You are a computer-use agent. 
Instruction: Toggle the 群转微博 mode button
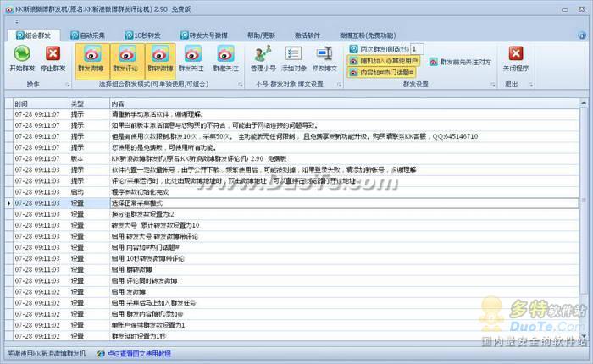click(x=160, y=61)
